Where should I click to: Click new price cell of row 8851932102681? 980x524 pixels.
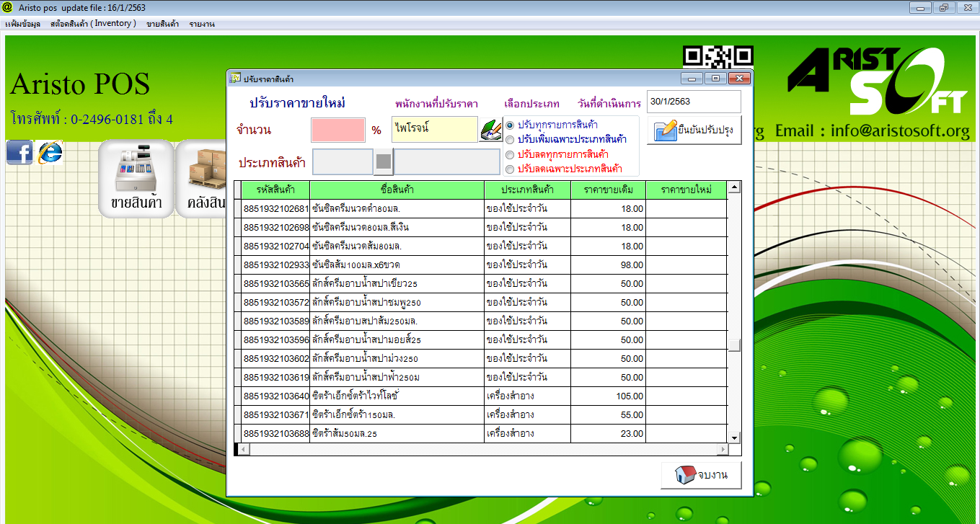(686, 209)
